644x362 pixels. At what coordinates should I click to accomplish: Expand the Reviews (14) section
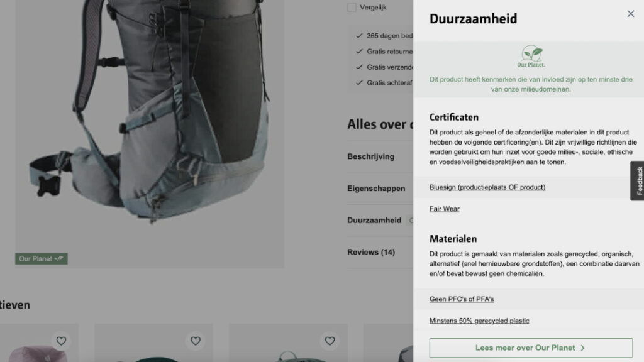tap(371, 252)
